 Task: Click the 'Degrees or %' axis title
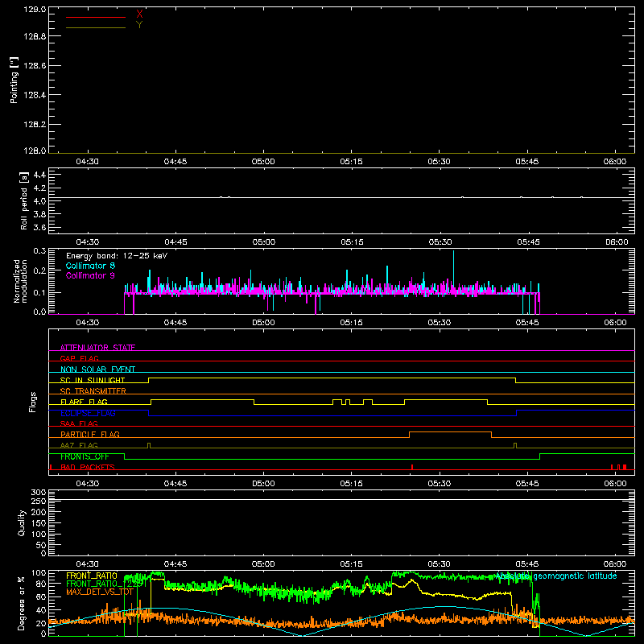click(x=21, y=603)
